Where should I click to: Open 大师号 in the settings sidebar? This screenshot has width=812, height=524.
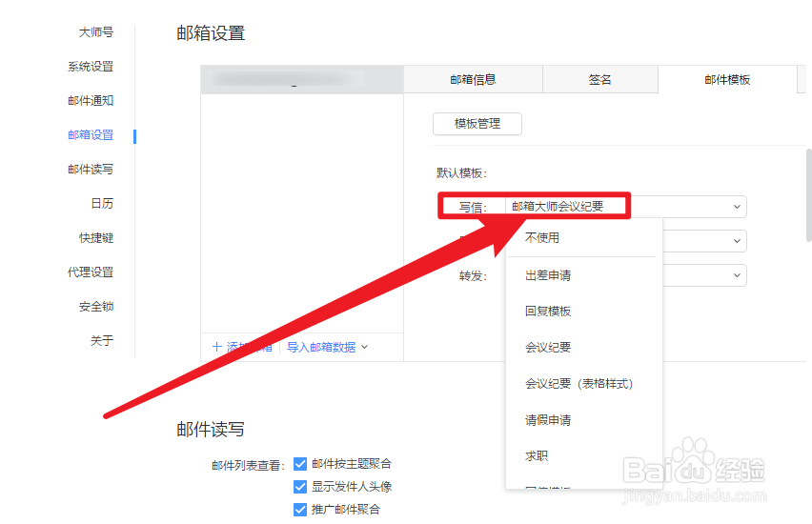click(x=96, y=32)
